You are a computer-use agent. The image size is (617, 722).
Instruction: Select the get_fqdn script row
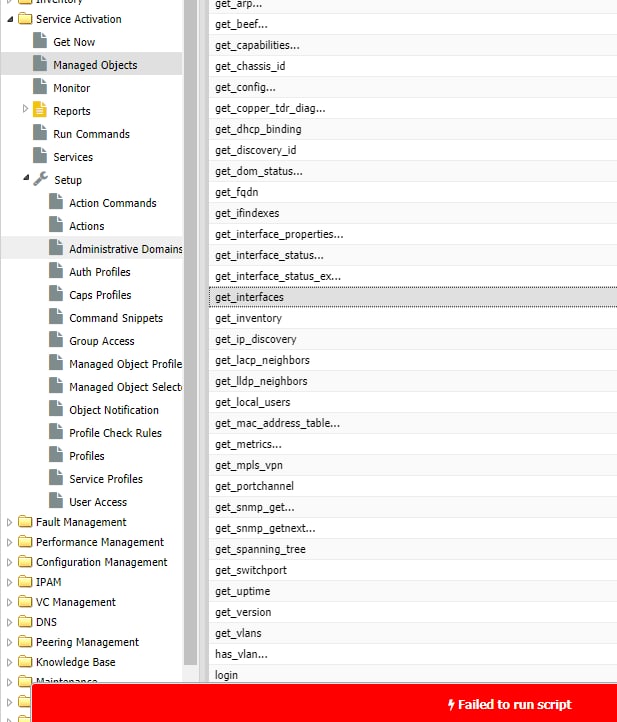tap(413, 192)
